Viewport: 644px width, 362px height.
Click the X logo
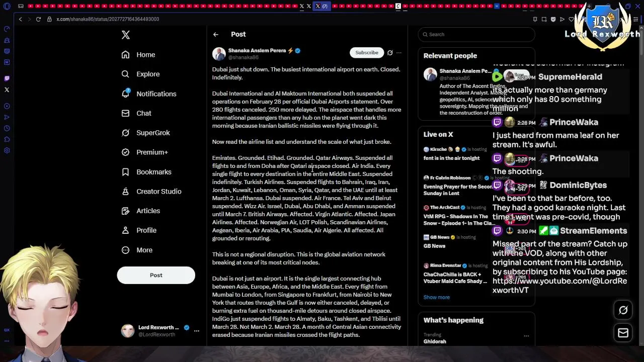pos(126,35)
